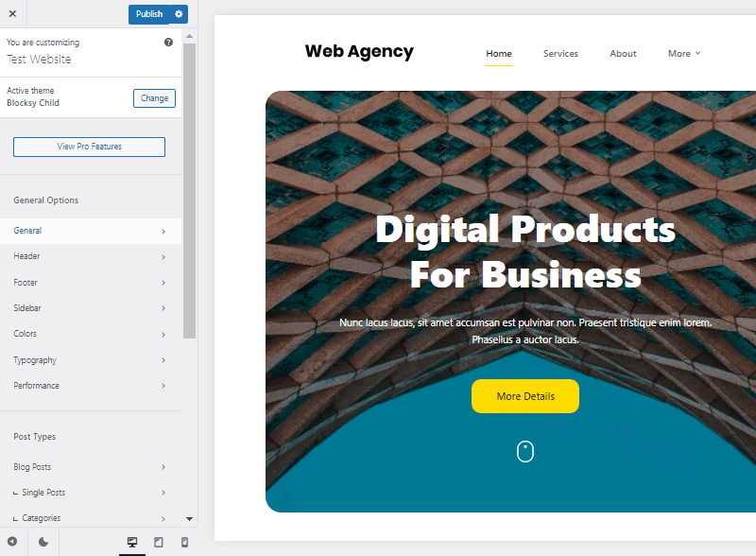Image resolution: width=756 pixels, height=556 pixels.
Task: Close the customizer with the X icon
Action: pyautogui.click(x=12, y=14)
